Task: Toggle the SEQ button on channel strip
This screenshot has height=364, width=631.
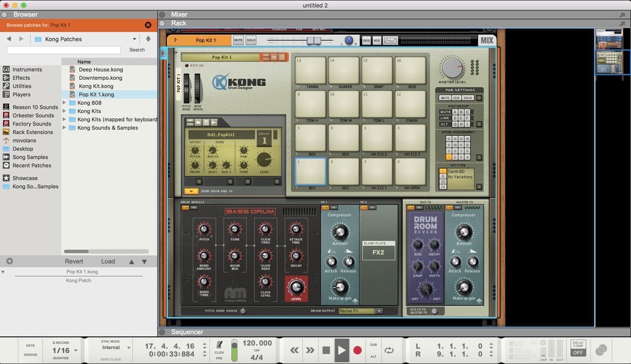Action: [366, 40]
